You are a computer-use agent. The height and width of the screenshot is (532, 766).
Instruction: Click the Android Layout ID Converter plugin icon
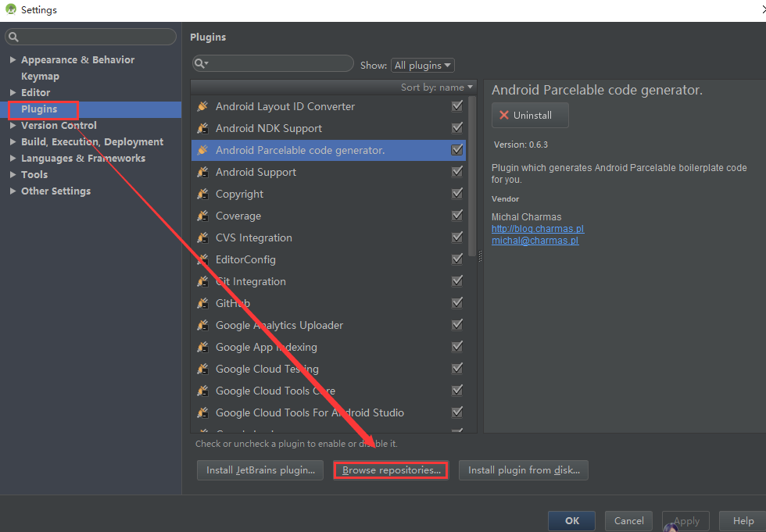point(202,106)
